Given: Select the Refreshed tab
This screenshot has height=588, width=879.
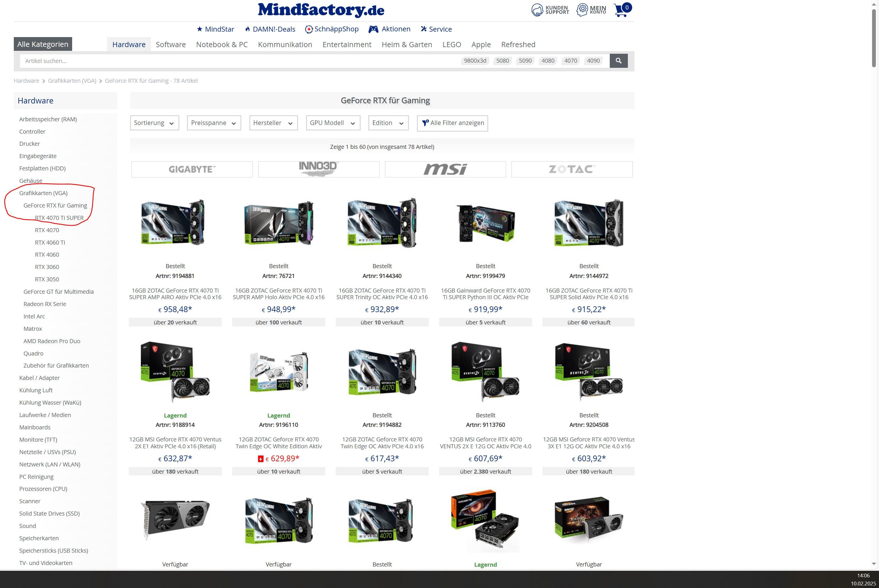Looking at the screenshot, I should [518, 45].
